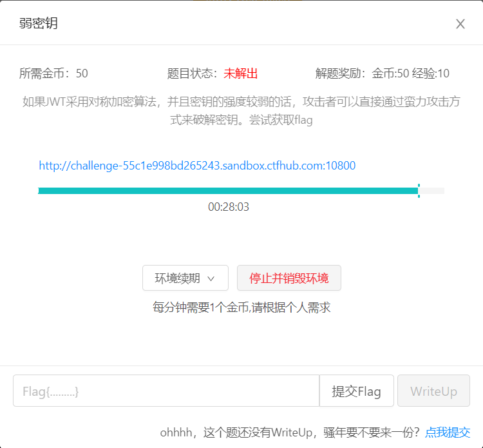Click the 'ohhhh' no-WriteUp notice text
483x448 pixels.
pos(290,432)
